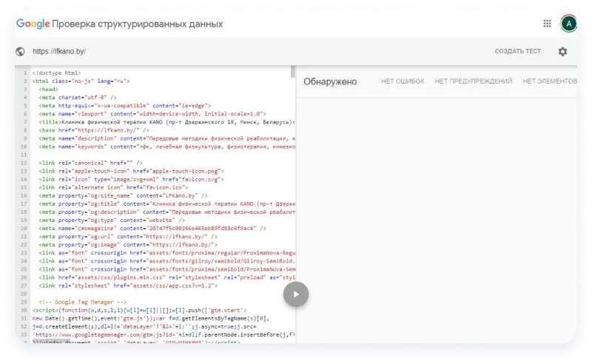Click the meta name="description" line

click(167, 138)
